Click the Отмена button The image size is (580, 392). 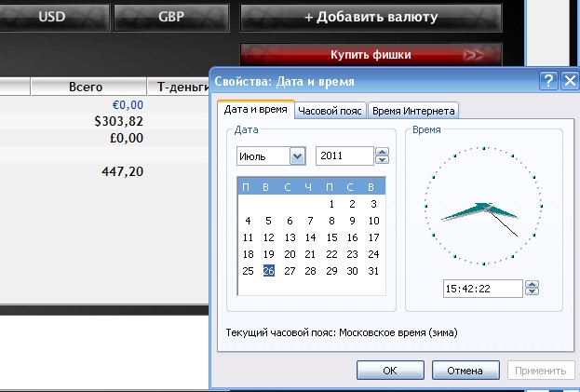pyautogui.click(x=465, y=371)
